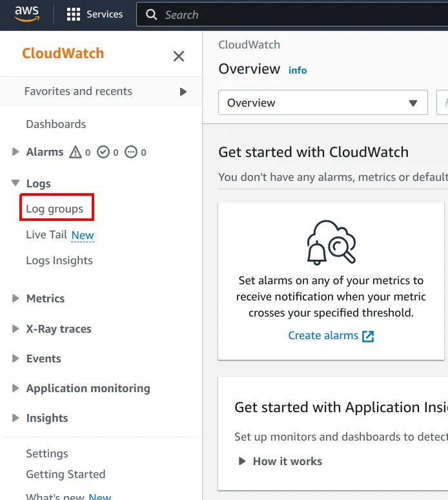
Task: Open the AWS console home logo
Action: pos(26,14)
